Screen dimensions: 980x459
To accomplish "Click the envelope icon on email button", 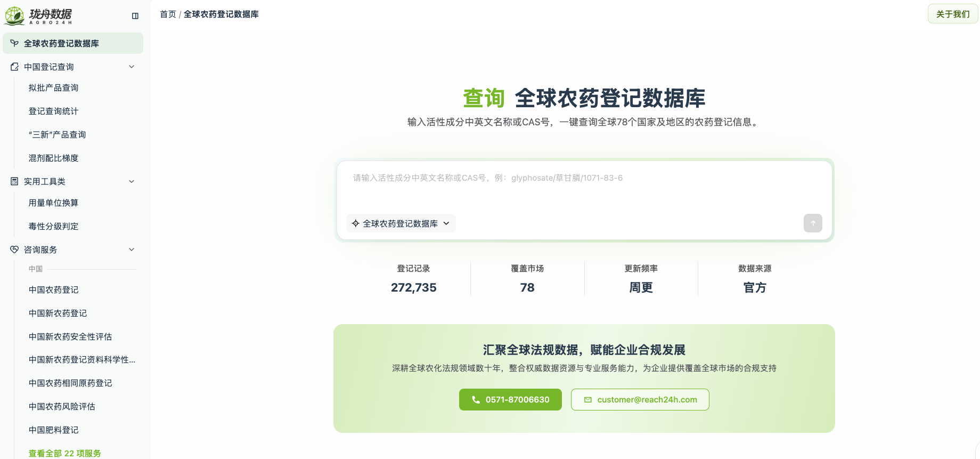I will point(588,400).
